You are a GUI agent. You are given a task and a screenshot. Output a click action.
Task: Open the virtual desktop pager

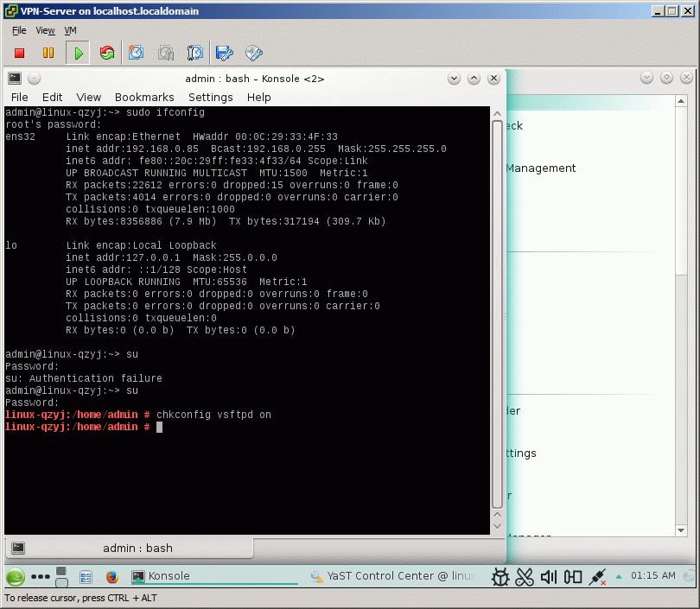tap(61, 576)
